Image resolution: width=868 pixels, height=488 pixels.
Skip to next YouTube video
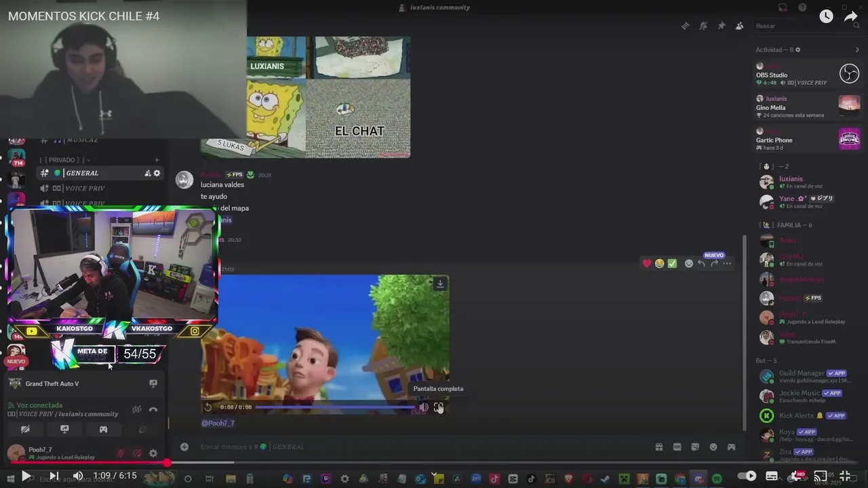[x=54, y=476]
